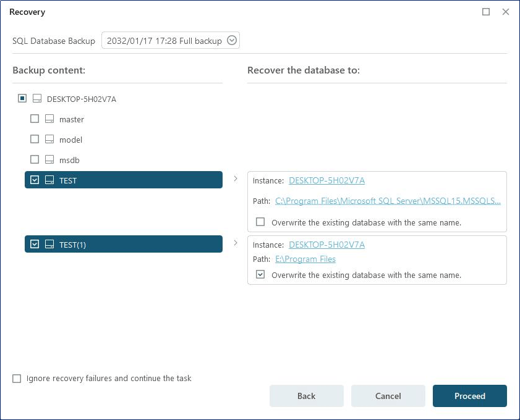Click the Proceed button
Image resolution: width=520 pixels, height=420 pixels.
point(470,396)
